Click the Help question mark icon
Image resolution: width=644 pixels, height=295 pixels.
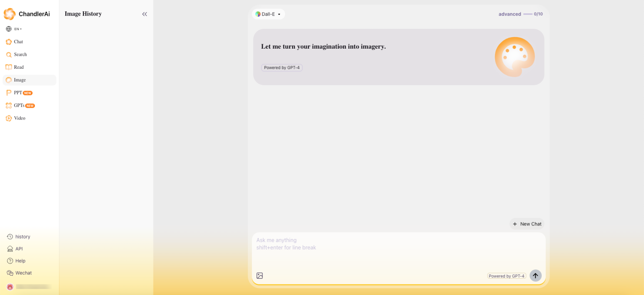click(10, 261)
